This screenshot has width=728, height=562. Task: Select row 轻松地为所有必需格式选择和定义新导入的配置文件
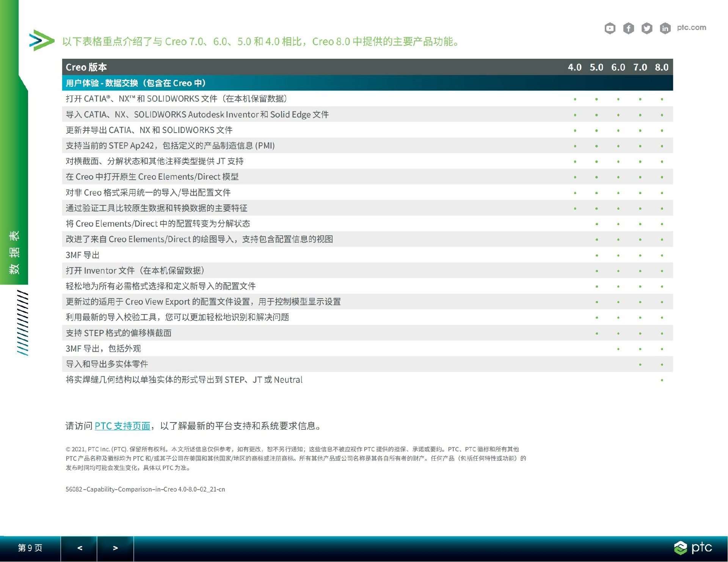tap(367, 286)
